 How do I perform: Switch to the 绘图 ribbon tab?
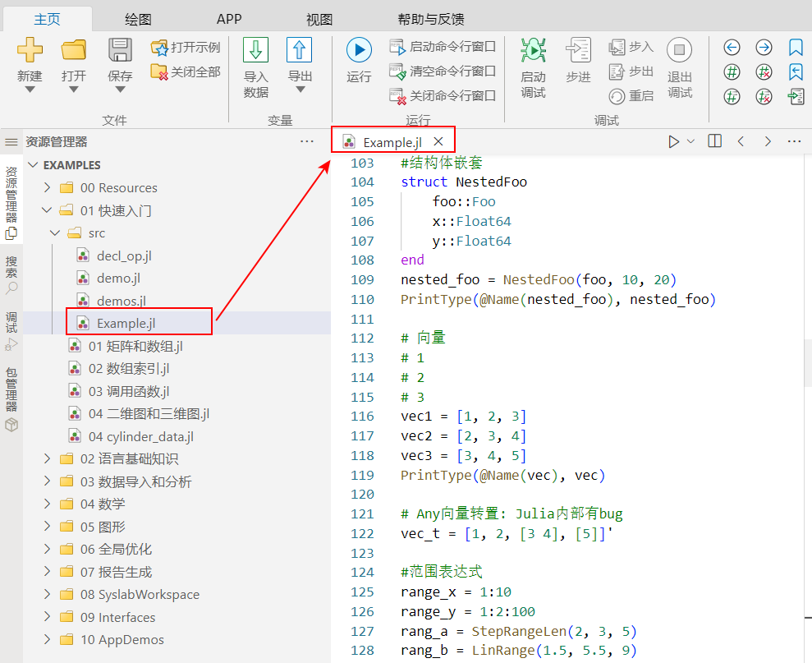coord(137,19)
